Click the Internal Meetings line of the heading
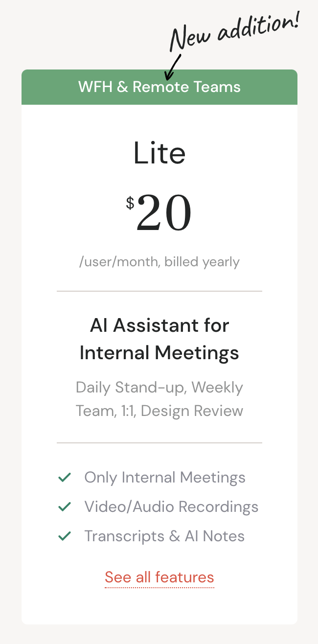318x644 pixels. [159, 352]
